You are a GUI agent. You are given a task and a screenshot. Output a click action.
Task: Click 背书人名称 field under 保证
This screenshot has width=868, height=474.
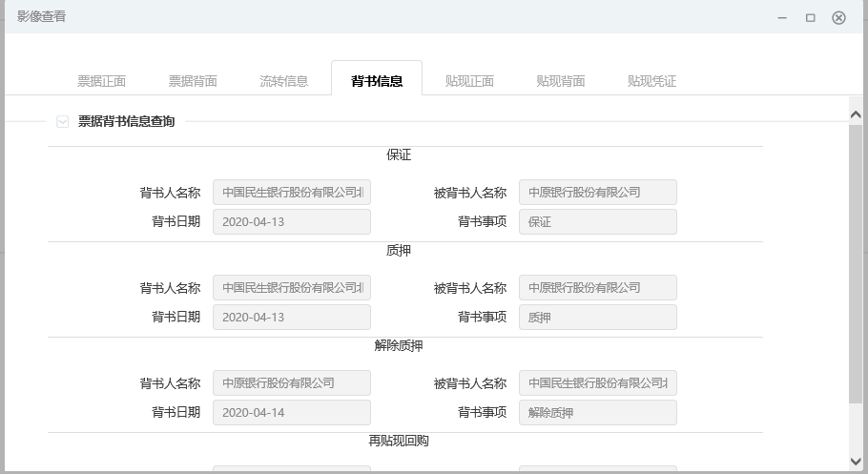[x=292, y=193]
